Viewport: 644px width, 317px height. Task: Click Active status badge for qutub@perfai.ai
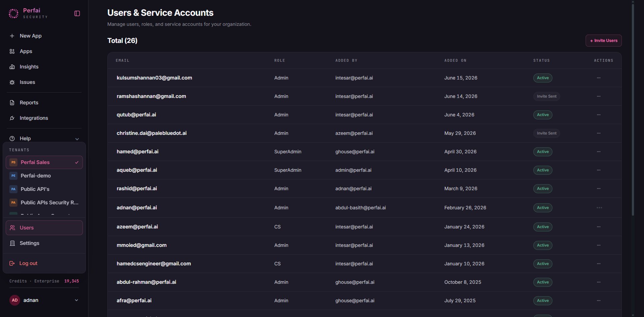(543, 115)
